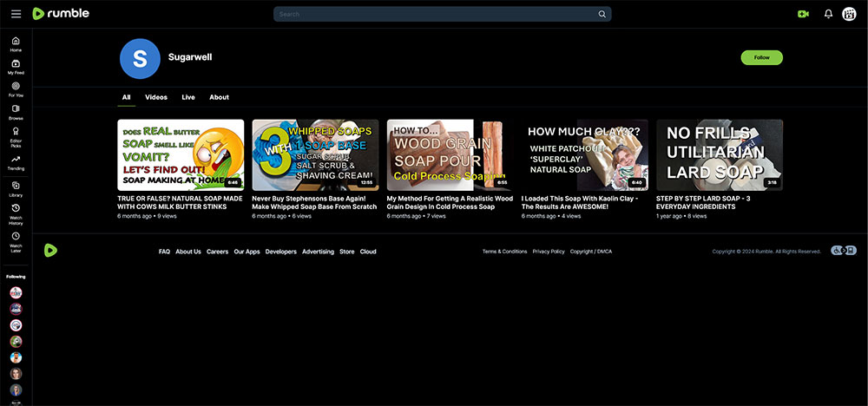868x406 pixels.
Task: Open About Us footer link
Action: (x=188, y=252)
